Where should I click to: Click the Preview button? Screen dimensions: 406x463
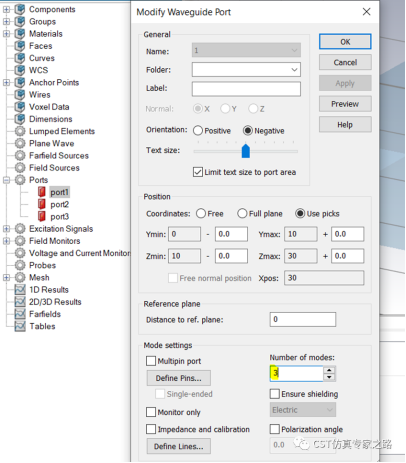345,104
